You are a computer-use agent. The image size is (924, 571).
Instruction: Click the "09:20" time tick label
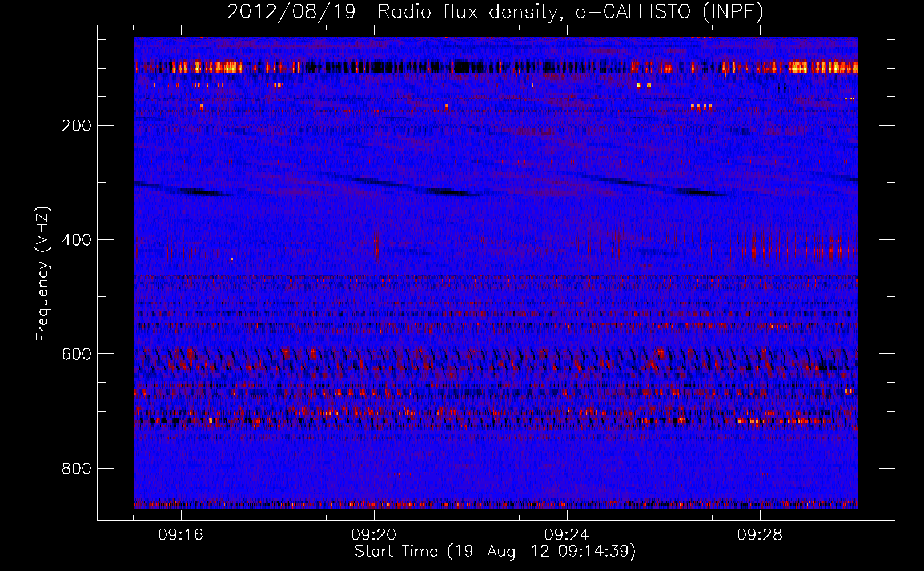(x=374, y=535)
